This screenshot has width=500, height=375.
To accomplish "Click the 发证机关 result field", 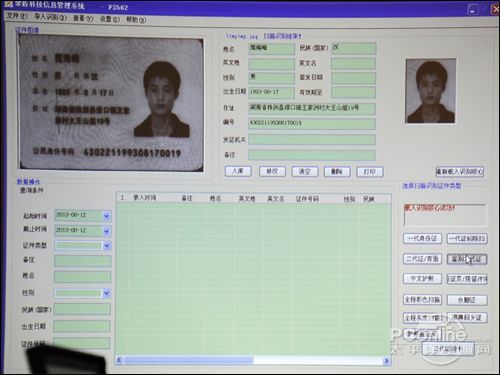I will [x=312, y=139].
